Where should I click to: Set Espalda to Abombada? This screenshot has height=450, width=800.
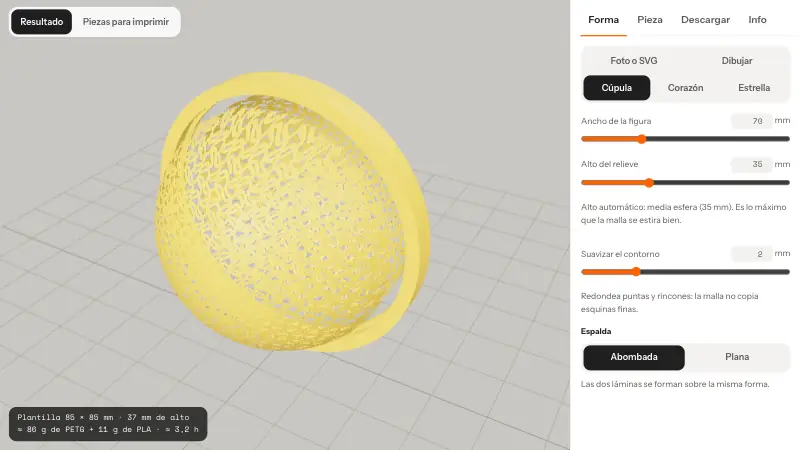click(634, 357)
